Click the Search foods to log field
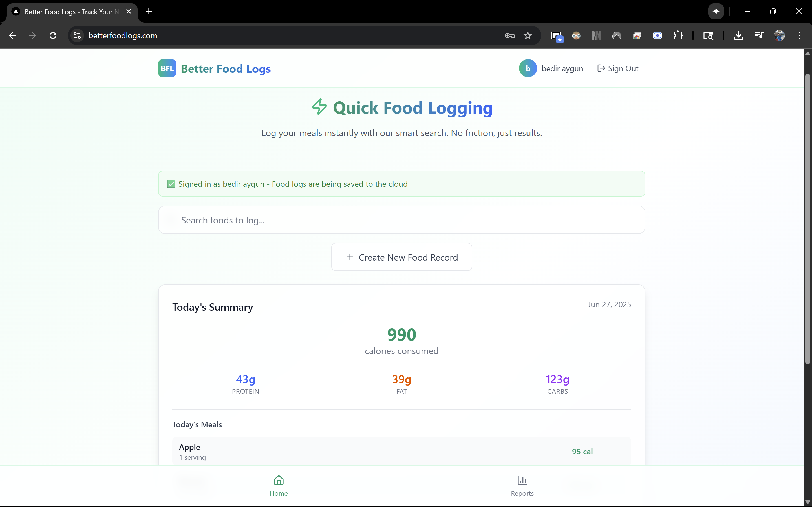Screen dimensions: 812x507 click(401, 220)
